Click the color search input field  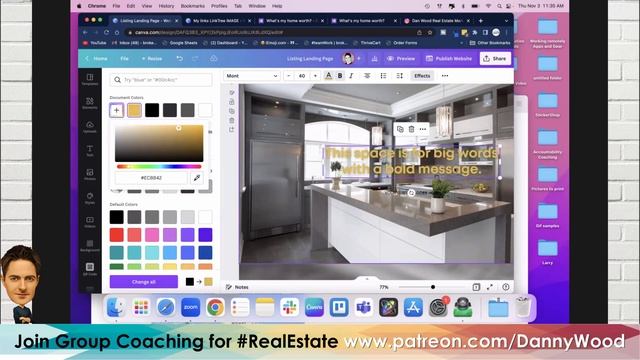161,80
